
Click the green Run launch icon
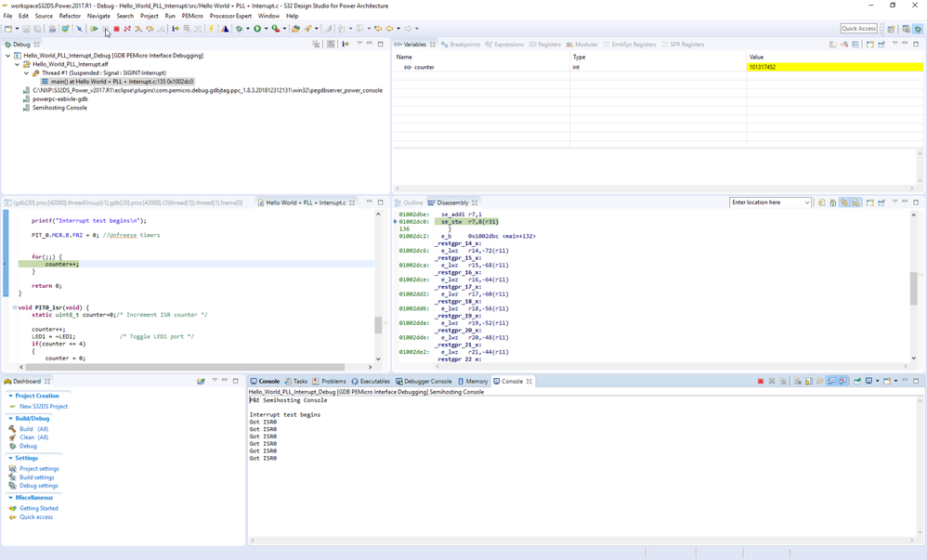click(257, 29)
